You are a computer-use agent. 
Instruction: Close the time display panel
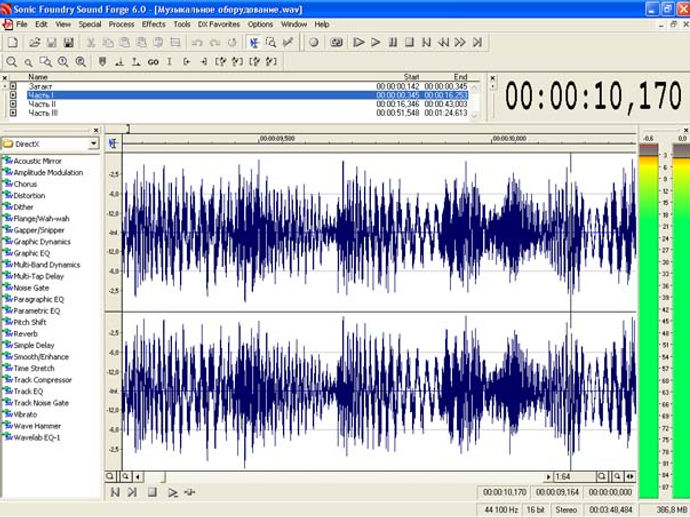click(493, 78)
